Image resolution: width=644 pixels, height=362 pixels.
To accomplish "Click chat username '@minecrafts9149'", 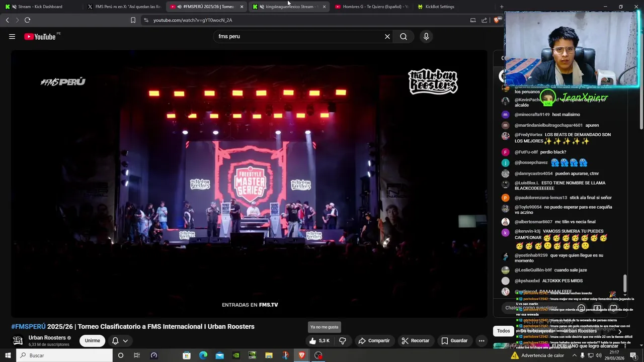I will (532, 115).
